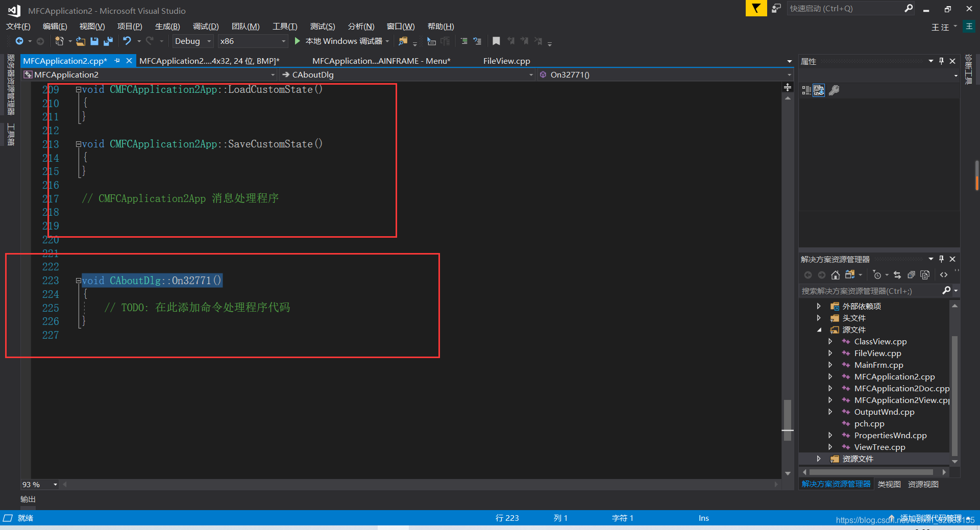Switch to the MAINFRAME - Menu tab
The image size is (980, 530).
click(x=381, y=61)
